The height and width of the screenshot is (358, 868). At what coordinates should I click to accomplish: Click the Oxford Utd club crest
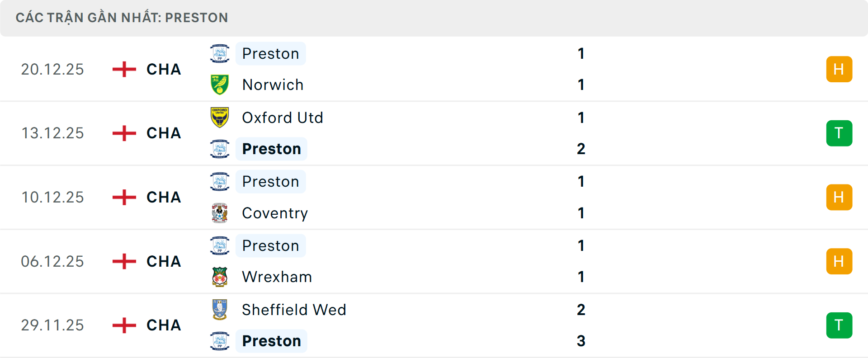pyautogui.click(x=220, y=118)
